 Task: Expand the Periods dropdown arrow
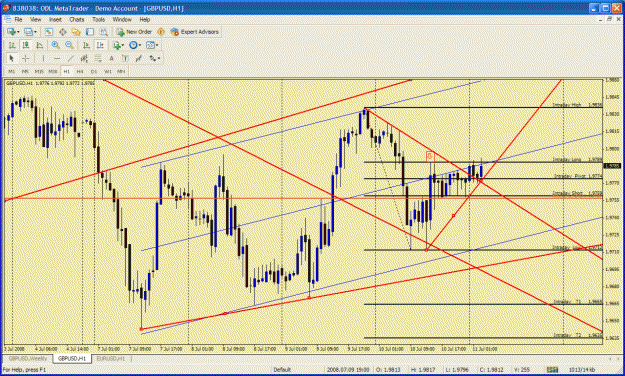click(x=140, y=45)
